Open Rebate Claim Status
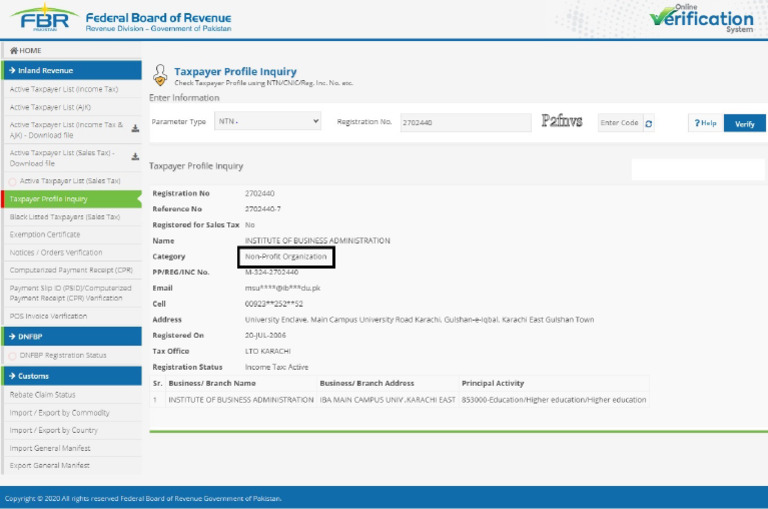 click(x=43, y=395)
